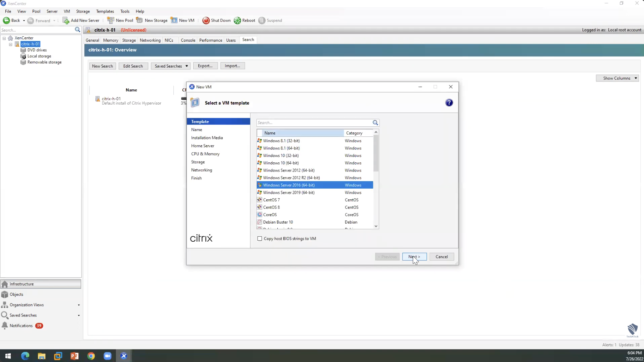The width and height of the screenshot is (644, 362).
Task: Click the CPU & Memory wizard step
Action: 205,154
